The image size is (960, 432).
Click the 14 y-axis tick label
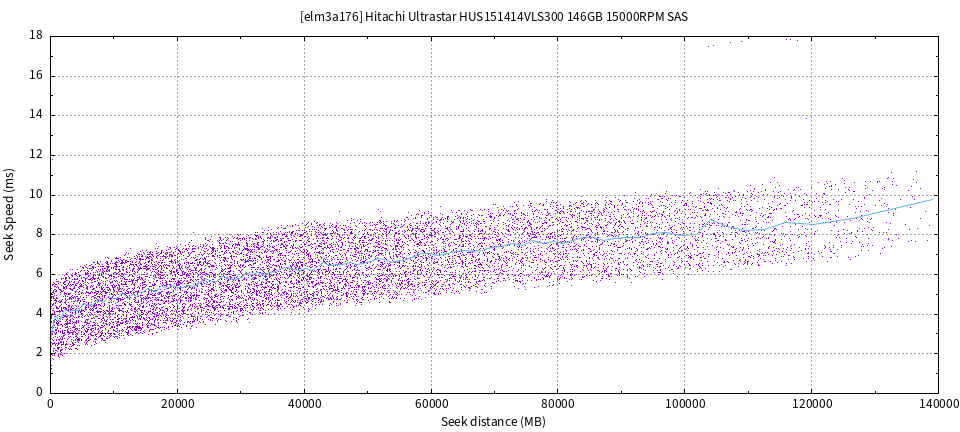coord(35,115)
